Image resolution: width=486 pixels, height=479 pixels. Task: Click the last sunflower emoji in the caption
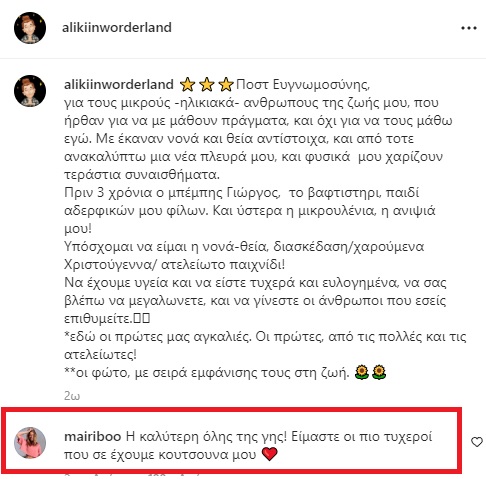379,372
